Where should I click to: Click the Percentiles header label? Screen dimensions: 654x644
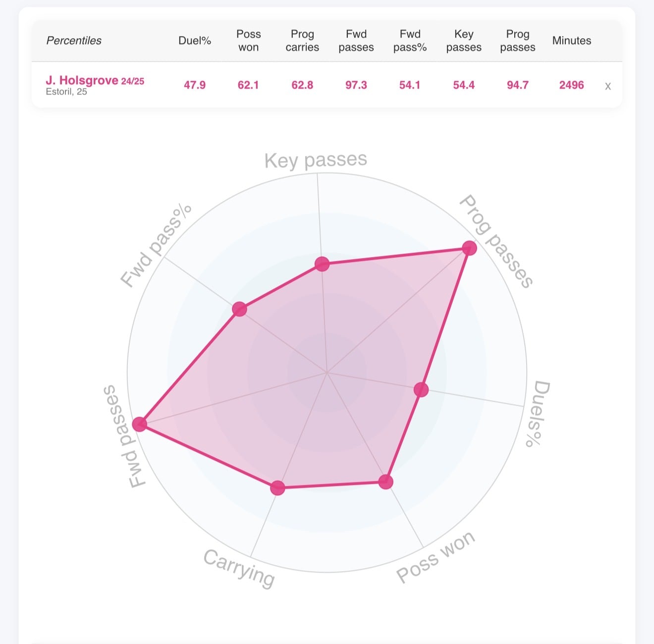(x=74, y=41)
